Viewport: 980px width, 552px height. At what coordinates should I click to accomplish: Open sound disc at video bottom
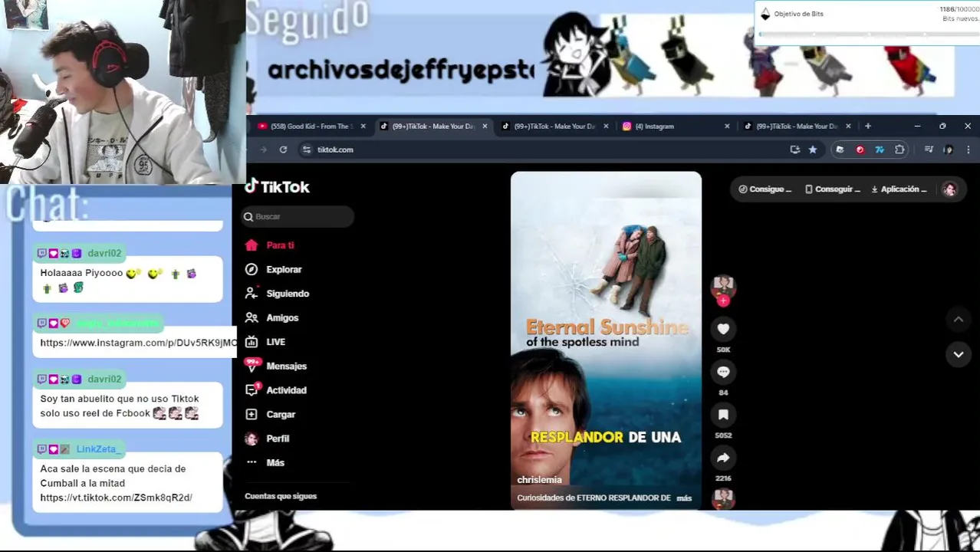[723, 499]
